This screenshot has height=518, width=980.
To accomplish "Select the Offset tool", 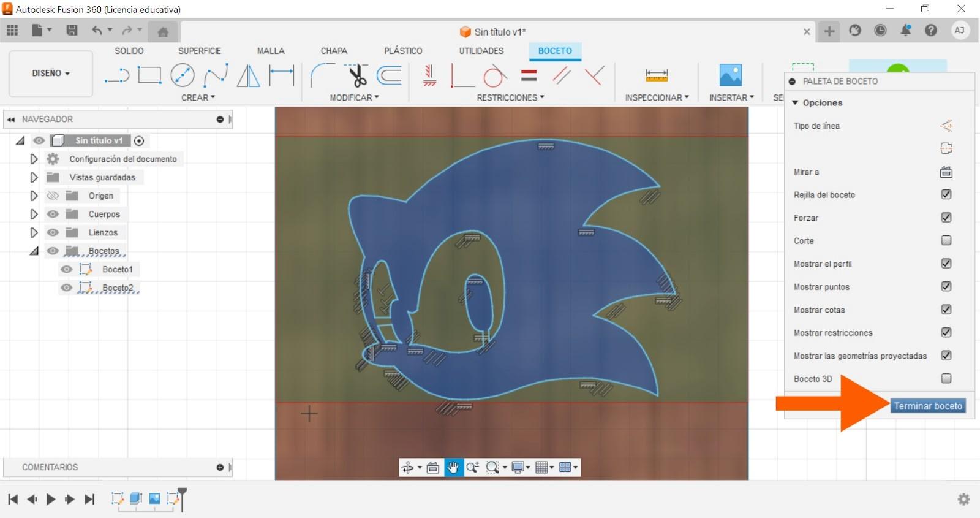I will pyautogui.click(x=389, y=75).
